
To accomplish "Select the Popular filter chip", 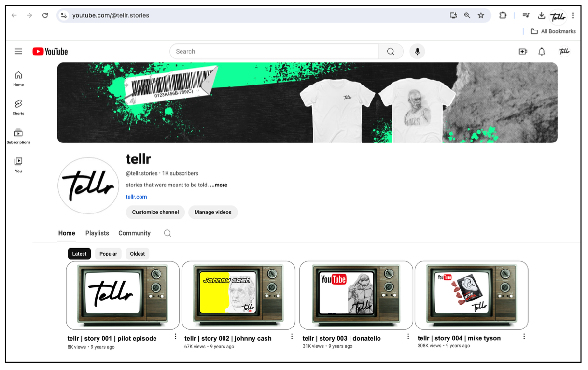I will coord(108,254).
